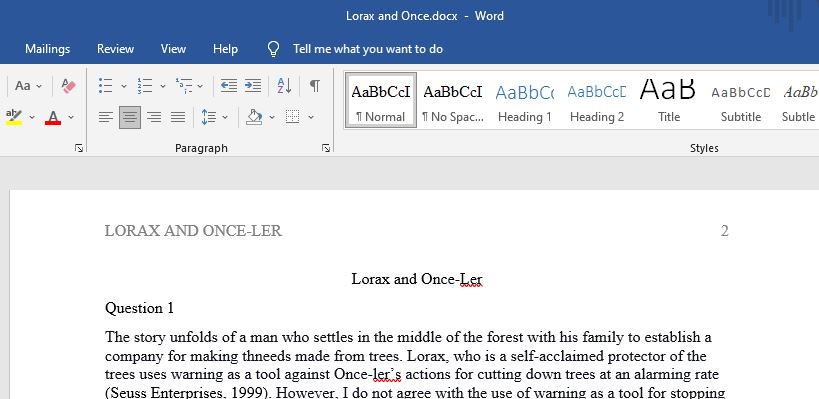The image size is (819, 399).
Task: Click the misspelled Once-ler's in the paragraph
Action: 368,375
